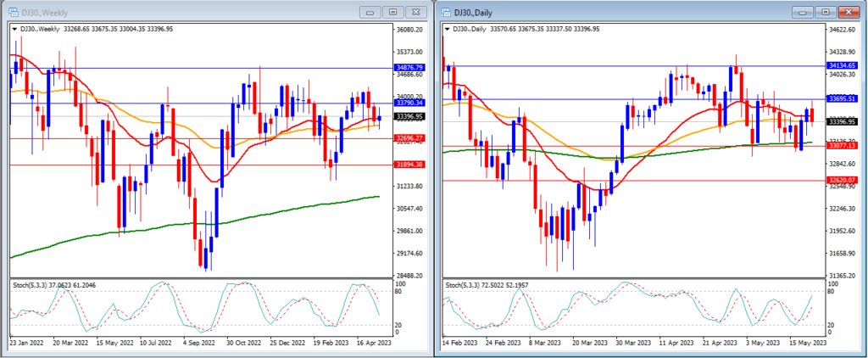Click the 15 May 2023 date on Daily axis
The image size is (868, 358).
[808, 343]
